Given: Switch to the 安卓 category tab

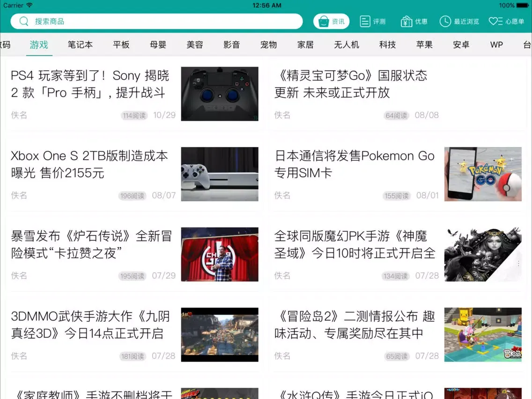Looking at the screenshot, I should tap(461, 44).
